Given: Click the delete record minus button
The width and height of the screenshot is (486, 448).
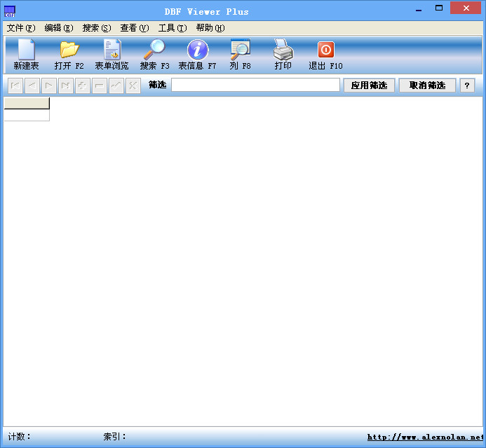Looking at the screenshot, I should click(x=99, y=86).
